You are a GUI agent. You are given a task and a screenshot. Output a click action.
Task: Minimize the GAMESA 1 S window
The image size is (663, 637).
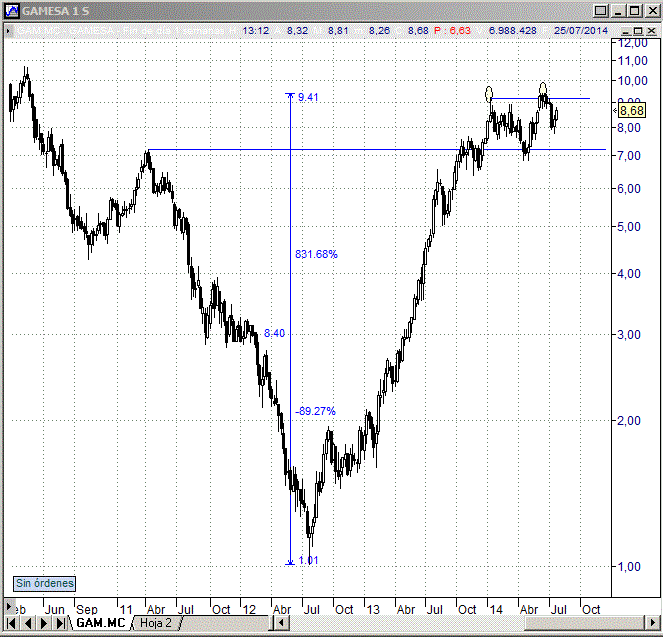click(x=618, y=11)
